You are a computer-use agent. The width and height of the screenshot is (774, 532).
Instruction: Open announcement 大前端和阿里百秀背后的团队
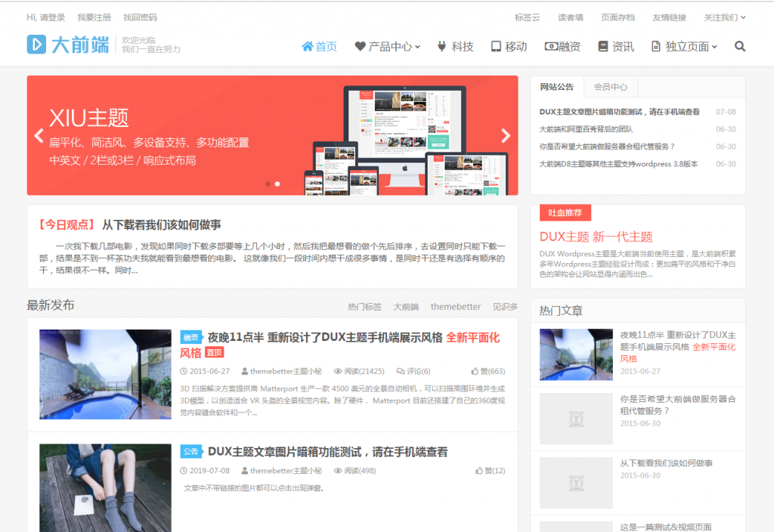pyautogui.click(x=586, y=128)
